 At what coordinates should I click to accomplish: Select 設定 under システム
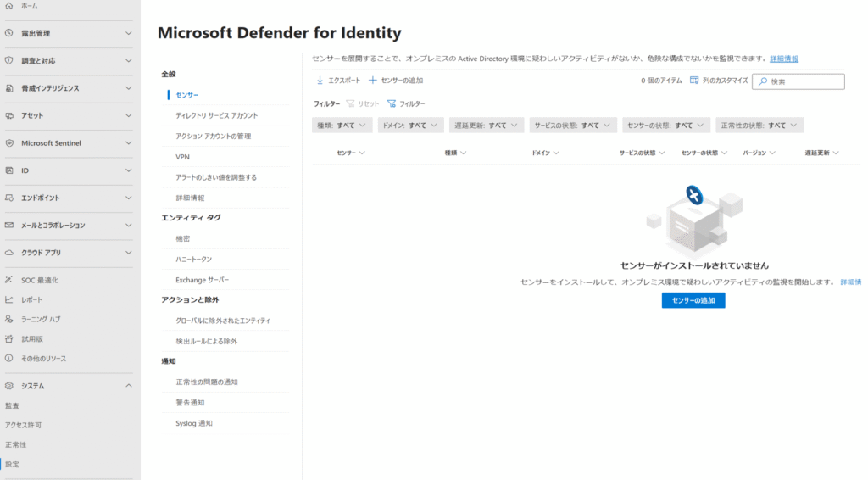pyautogui.click(x=12, y=465)
